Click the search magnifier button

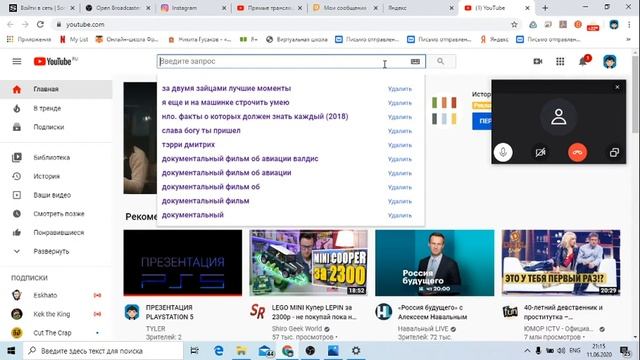[x=440, y=61]
